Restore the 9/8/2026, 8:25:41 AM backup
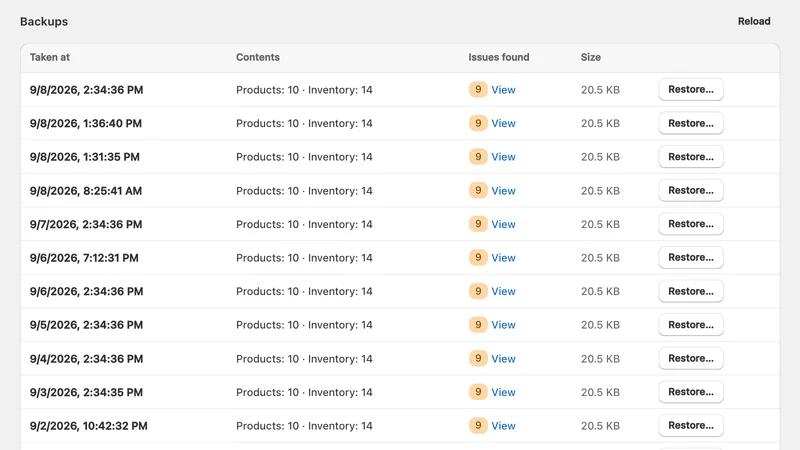Screen dimensions: 800x450 (691, 190)
